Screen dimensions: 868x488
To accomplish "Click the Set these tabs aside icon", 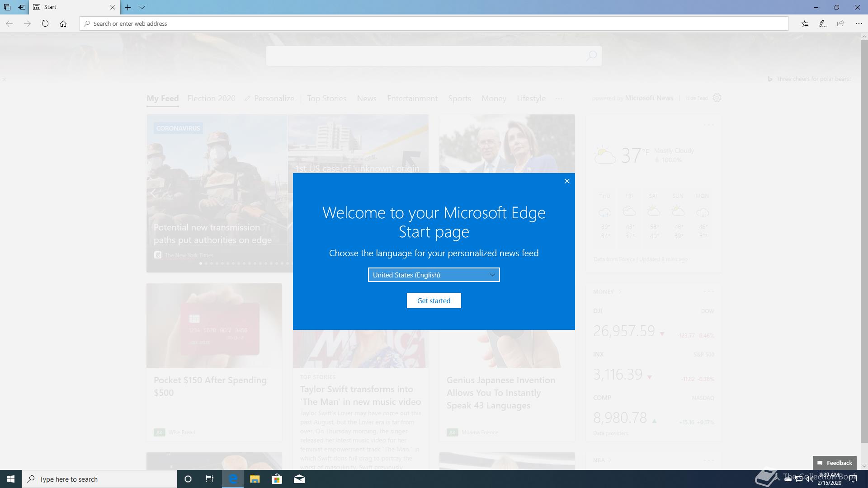I will 22,7.
